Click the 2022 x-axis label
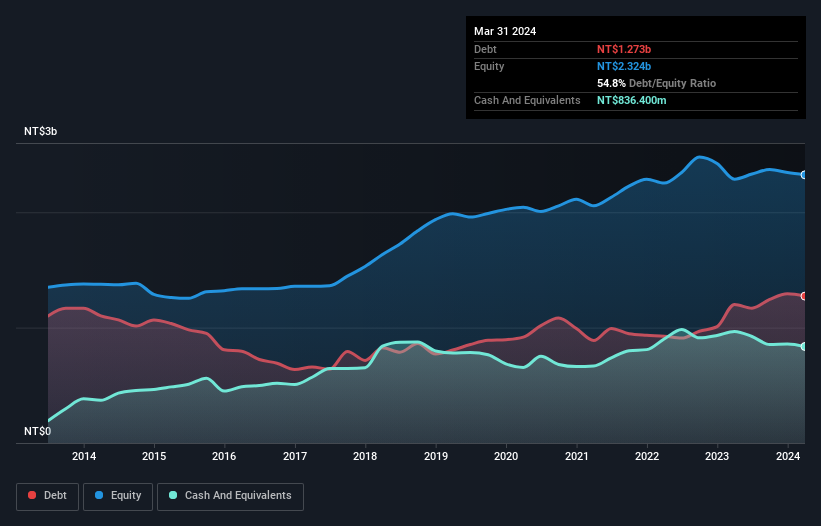Screen dimensions: 821x526 click(647, 456)
